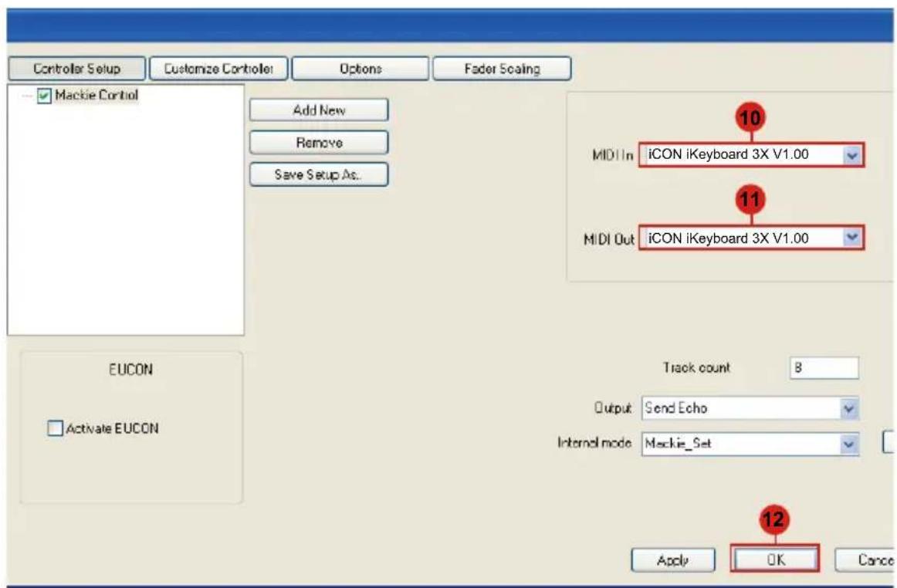Click the Output label text
Viewport: 897px width, 588px height.
(613, 408)
